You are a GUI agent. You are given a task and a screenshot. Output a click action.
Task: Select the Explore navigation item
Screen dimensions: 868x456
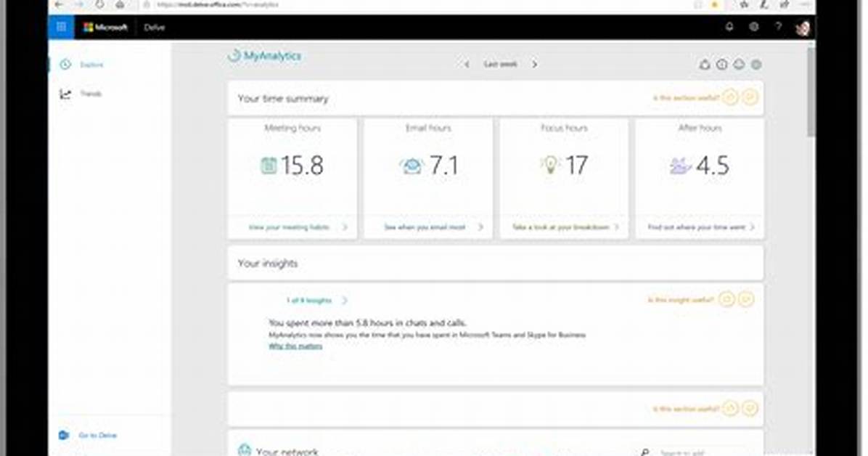pyautogui.click(x=91, y=65)
